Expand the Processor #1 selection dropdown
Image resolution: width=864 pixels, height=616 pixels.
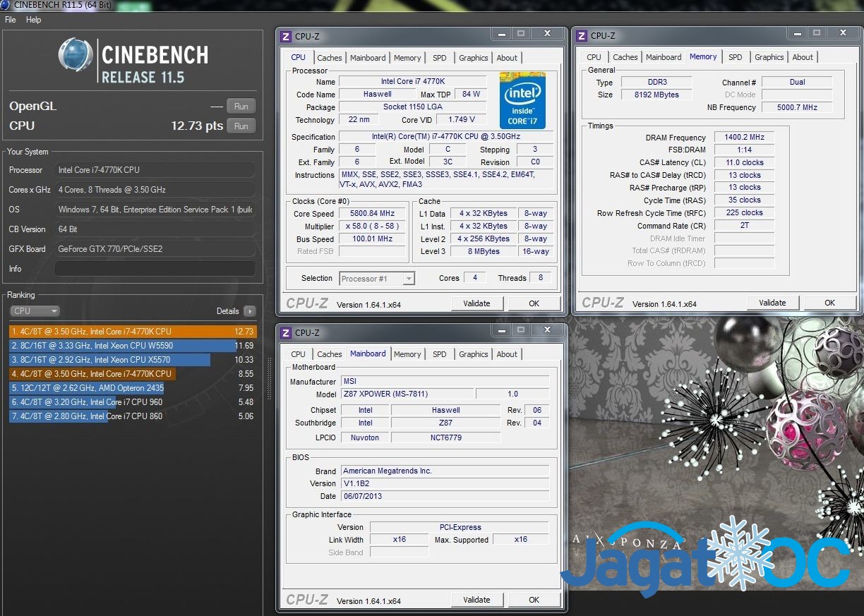408,279
